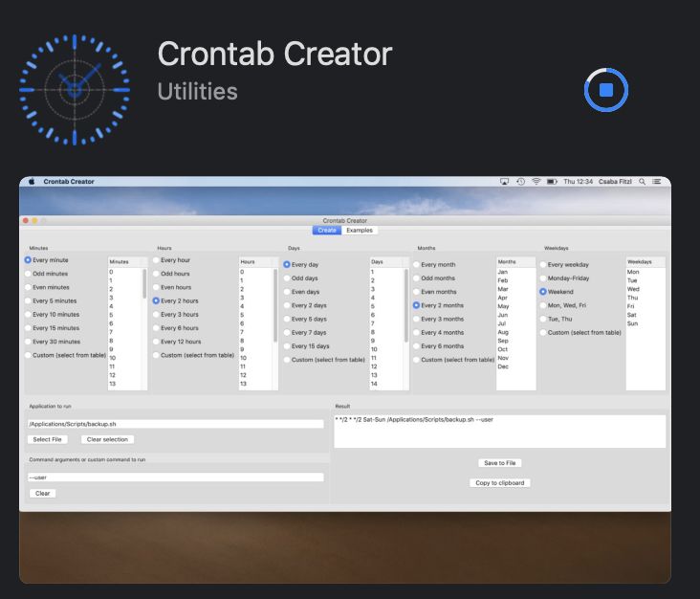The image size is (700, 599).
Task: Open the Csaba Fitzl user menu
Action: click(x=615, y=182)
